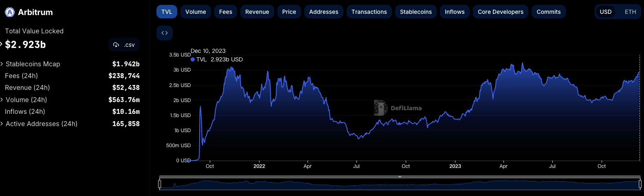Expand Active Addresses (24h) details
The image size is (644, 196).
click(2, 124)
